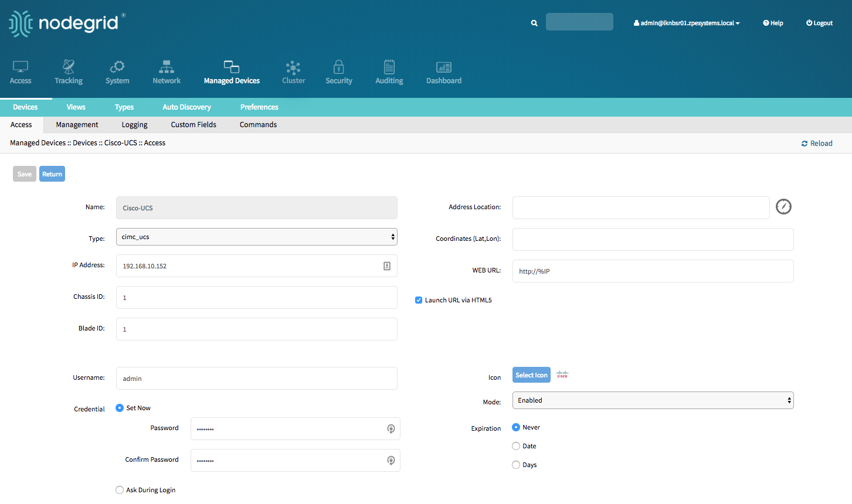This screenshot has width=852, height=504.
Task: Click the IP Address input field
Action: coord(257,266)
